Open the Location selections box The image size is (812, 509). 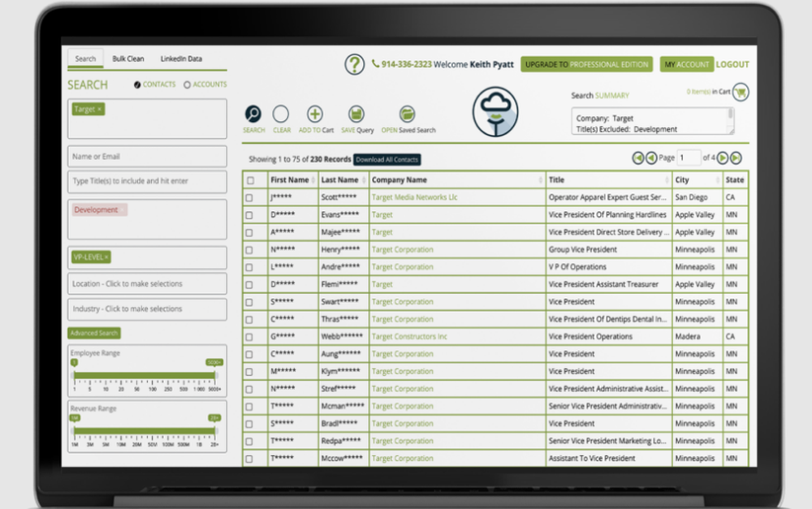(147, 284)
